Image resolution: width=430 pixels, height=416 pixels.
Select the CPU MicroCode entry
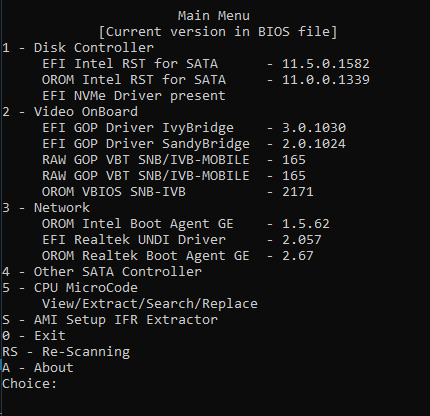70,288
